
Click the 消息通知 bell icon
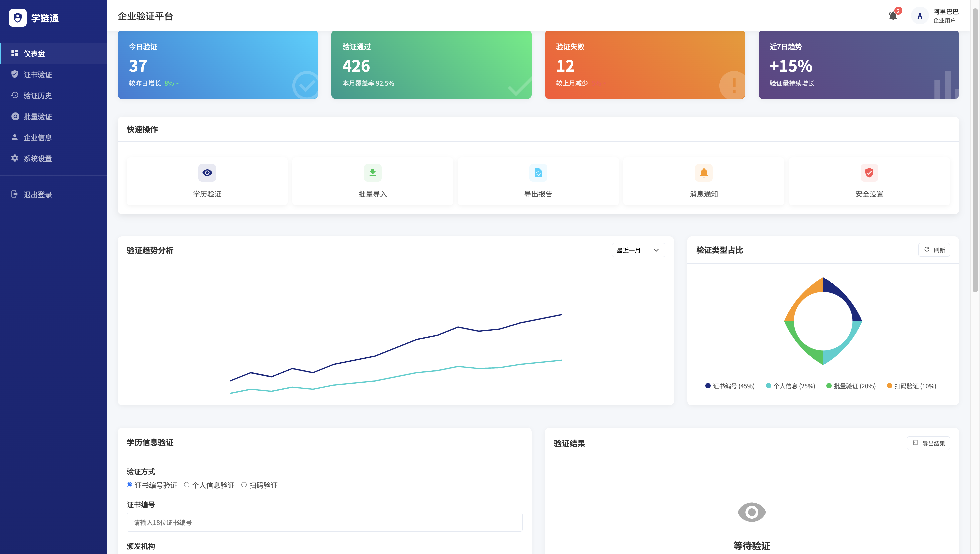[x=703, y=173]
